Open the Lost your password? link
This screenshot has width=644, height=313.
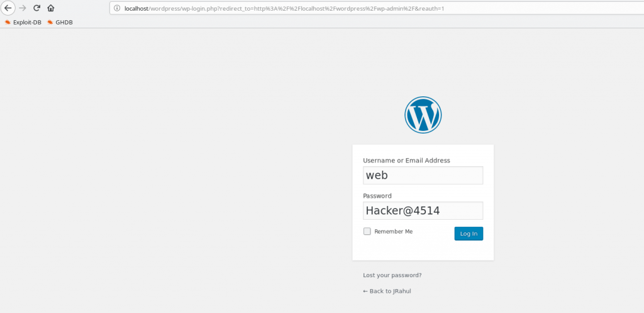point(392,275)
